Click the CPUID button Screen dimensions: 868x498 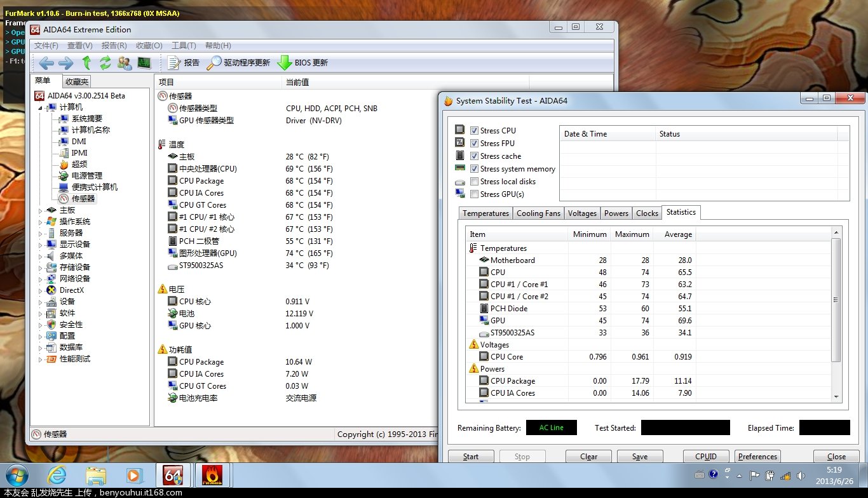(x=706, y=456)
